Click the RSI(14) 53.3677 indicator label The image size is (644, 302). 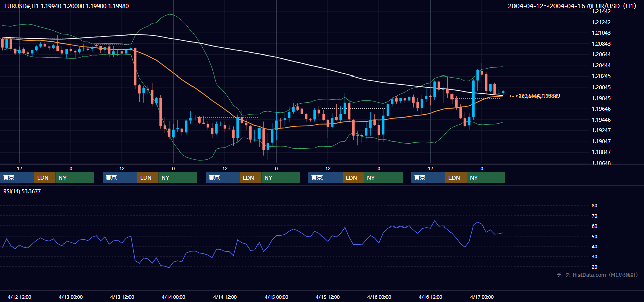coord(22,191)
